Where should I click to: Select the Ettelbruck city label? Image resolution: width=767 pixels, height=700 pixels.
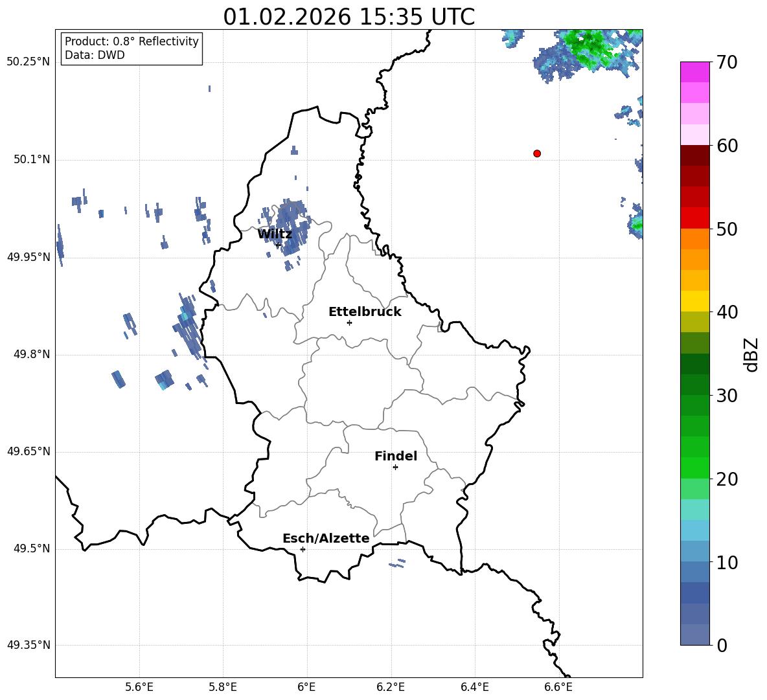tap(365, 312)
